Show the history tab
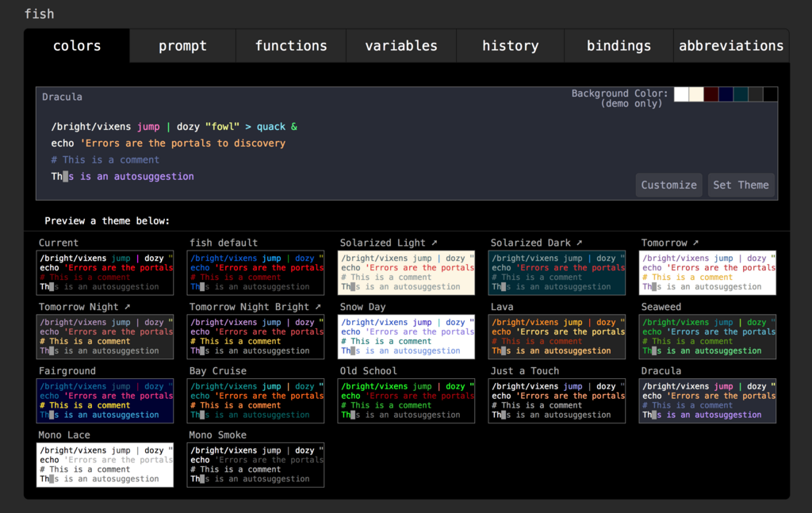This screenshot has width=812, height=513. [510, 46]
